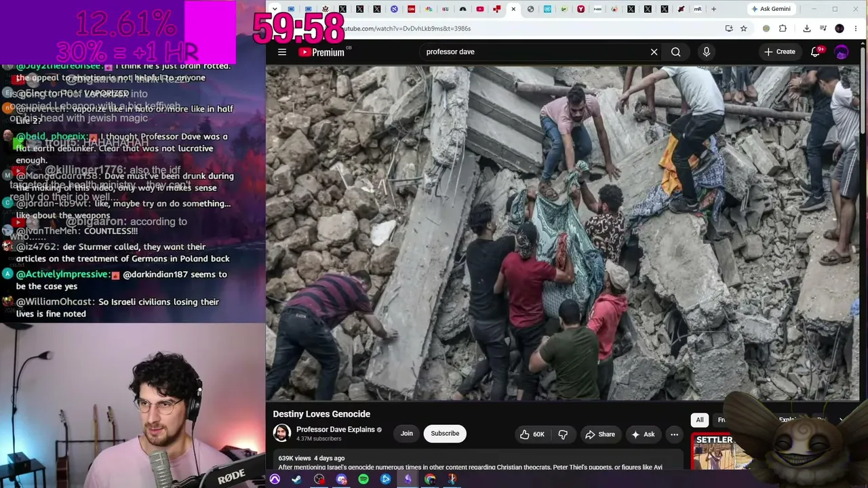This screenshot has width=868, height=488.
Task: Switch to the red Y browser tab
Action: 581,9
